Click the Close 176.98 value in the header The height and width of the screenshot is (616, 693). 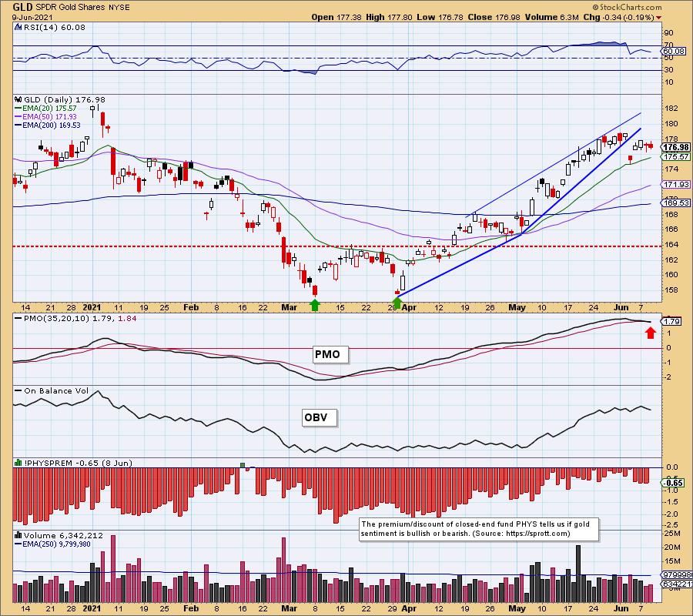[494, 17]
